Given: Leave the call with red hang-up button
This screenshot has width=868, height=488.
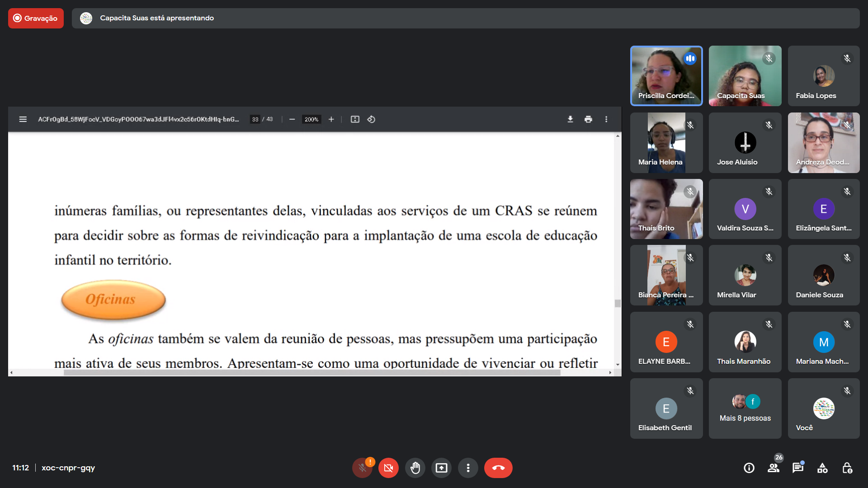Looking at the screenshot, I should pos(498,468).
